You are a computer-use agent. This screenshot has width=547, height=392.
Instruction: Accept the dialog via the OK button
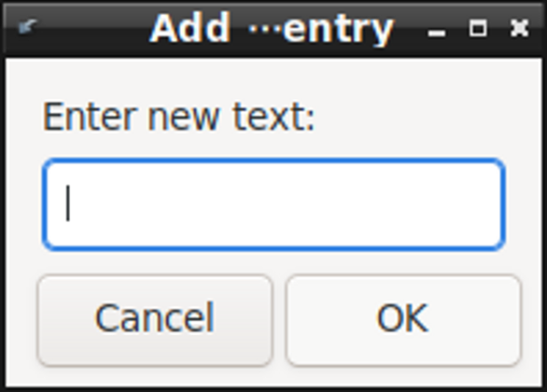point(403,320)
